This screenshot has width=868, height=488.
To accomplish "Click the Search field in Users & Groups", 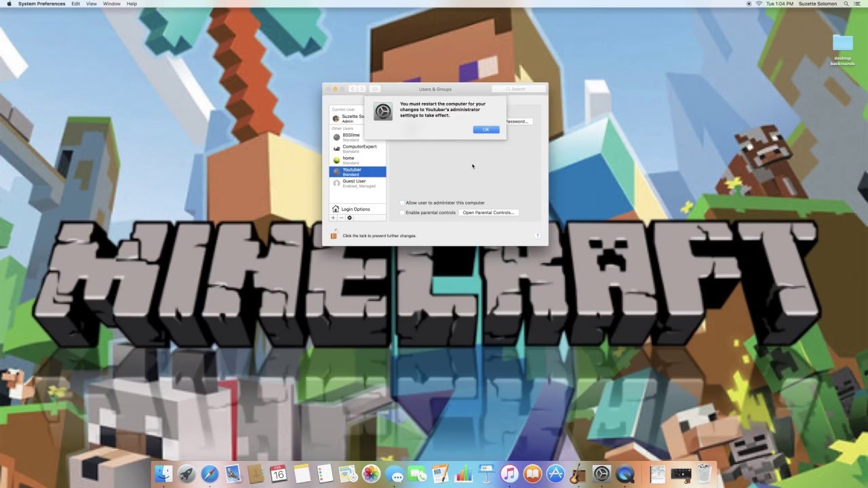I will tap(519, 89).
